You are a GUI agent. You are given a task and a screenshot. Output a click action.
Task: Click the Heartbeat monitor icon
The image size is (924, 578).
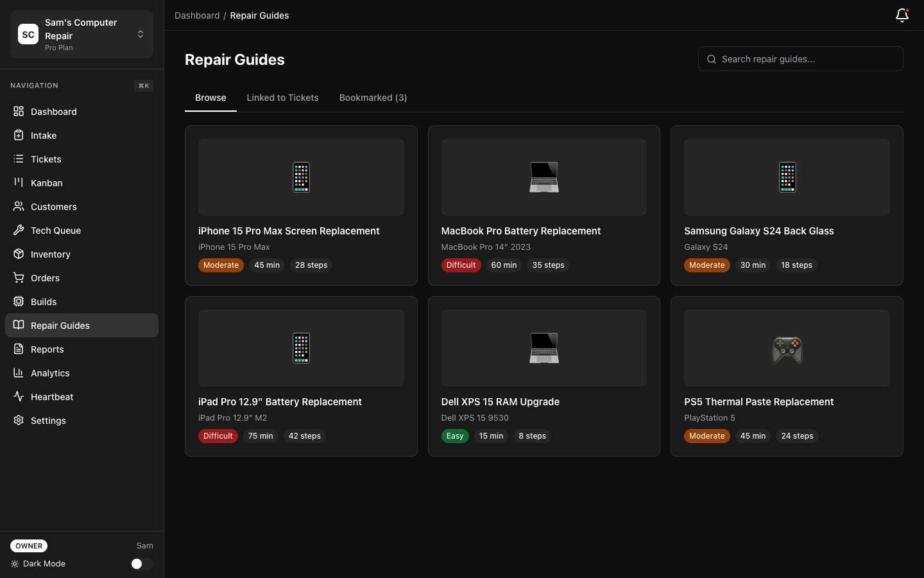pyautogui.click(x=19, y=397)
